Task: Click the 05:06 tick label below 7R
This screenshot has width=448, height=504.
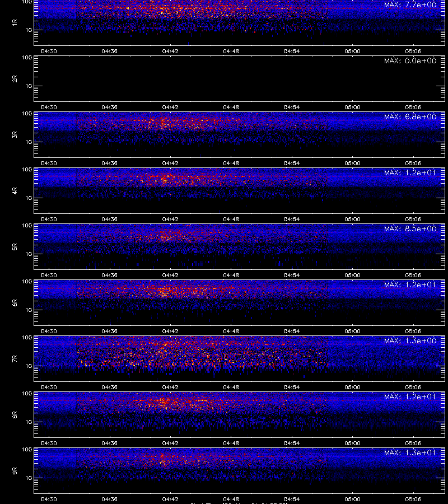Action: pos(413,388)
